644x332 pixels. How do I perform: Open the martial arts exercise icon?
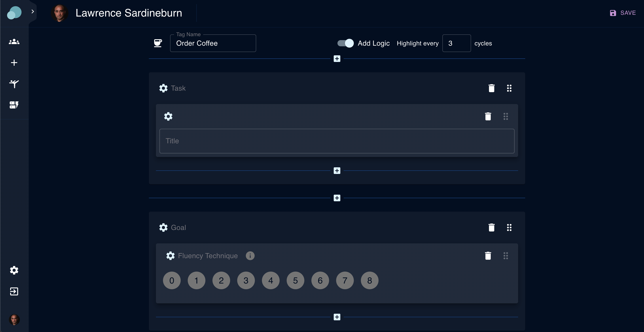14,84
